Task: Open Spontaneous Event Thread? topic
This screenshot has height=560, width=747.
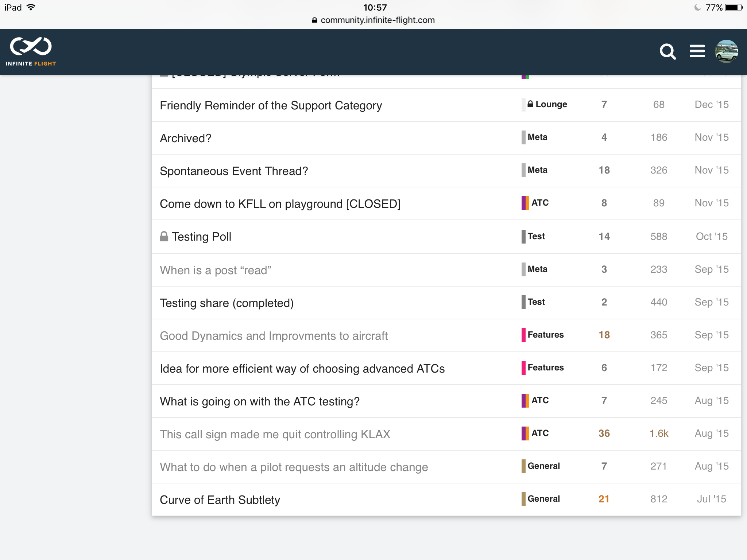Action: pos(234,171)
